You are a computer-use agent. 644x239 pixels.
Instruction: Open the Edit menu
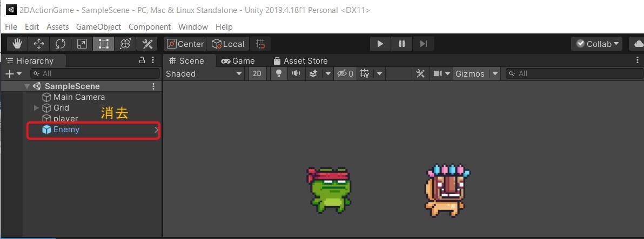coord(32,26)
